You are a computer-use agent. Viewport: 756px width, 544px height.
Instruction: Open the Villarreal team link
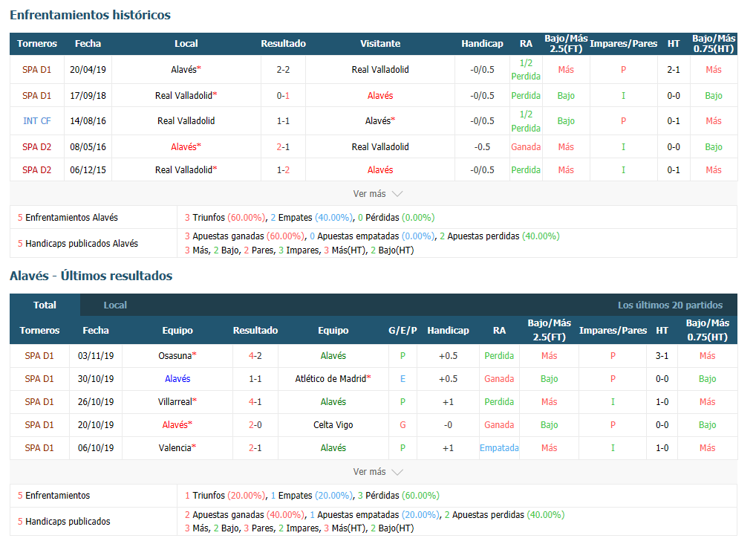coord(177,401)
